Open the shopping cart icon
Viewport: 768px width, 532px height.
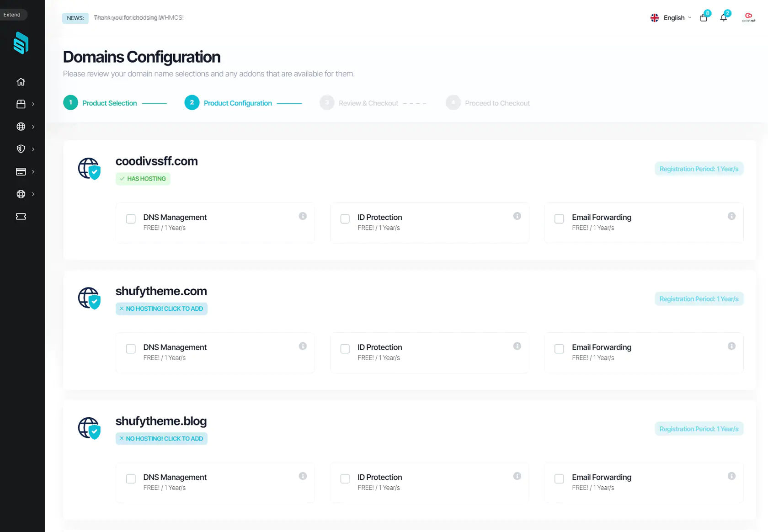(704, 18)
